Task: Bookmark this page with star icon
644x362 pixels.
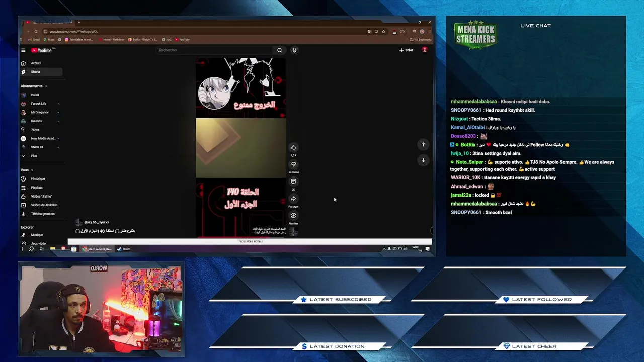Action: click(383, 32)
